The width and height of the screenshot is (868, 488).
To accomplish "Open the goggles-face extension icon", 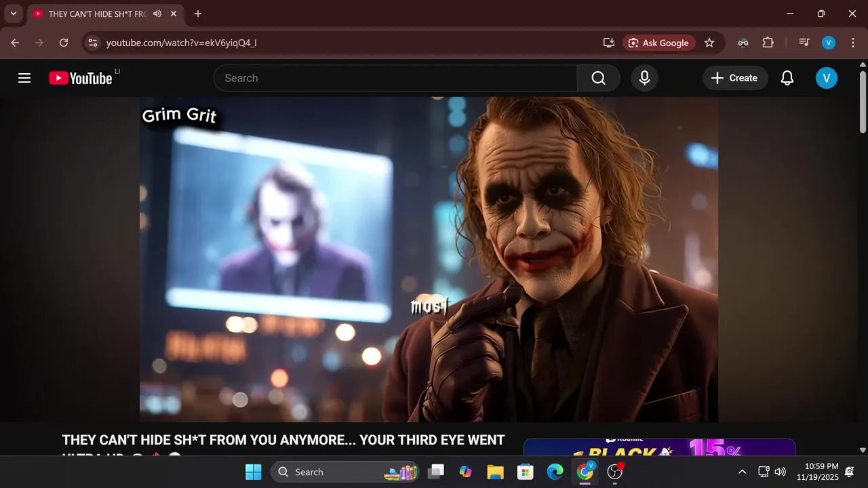I will pos(743,43).
